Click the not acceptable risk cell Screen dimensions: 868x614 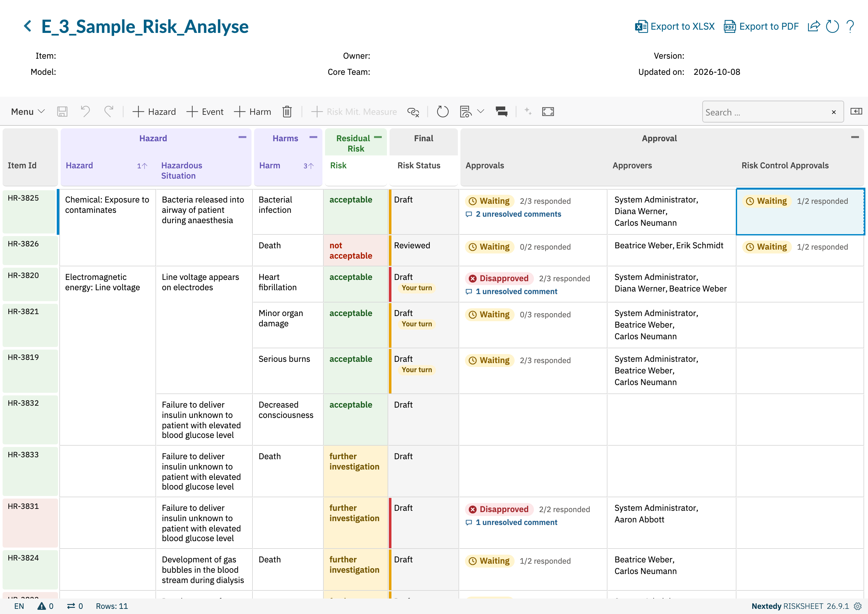click(355, 251)
